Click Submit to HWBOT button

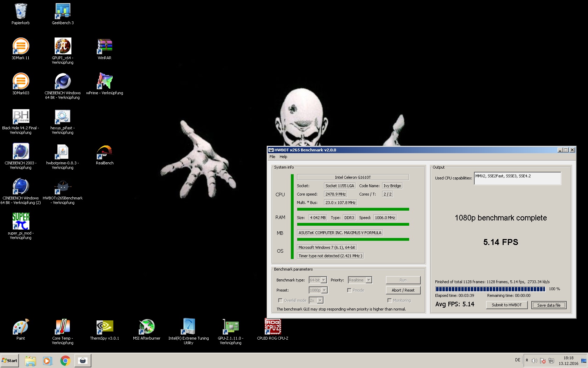click(x=507, y=305)
